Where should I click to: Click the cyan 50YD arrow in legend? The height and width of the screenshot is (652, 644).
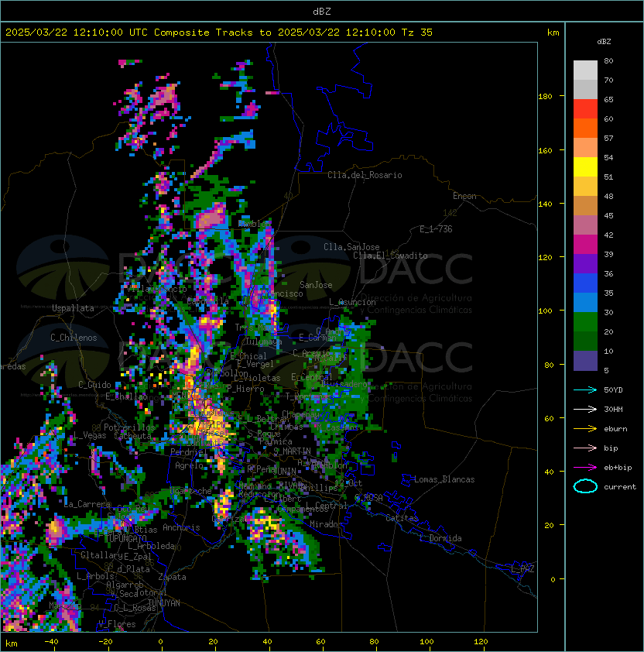tap(585, 389)
